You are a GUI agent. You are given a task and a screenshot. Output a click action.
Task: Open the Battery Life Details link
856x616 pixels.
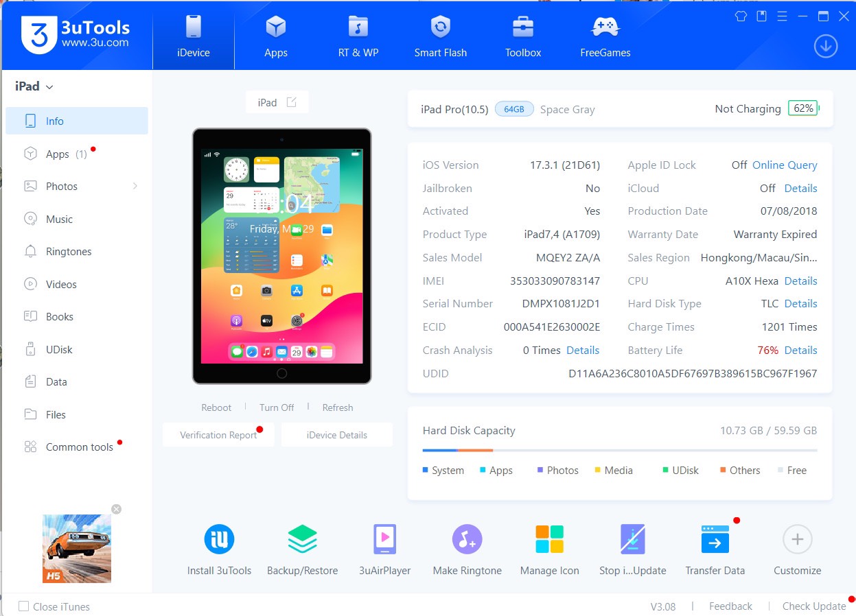click(800, 351)
